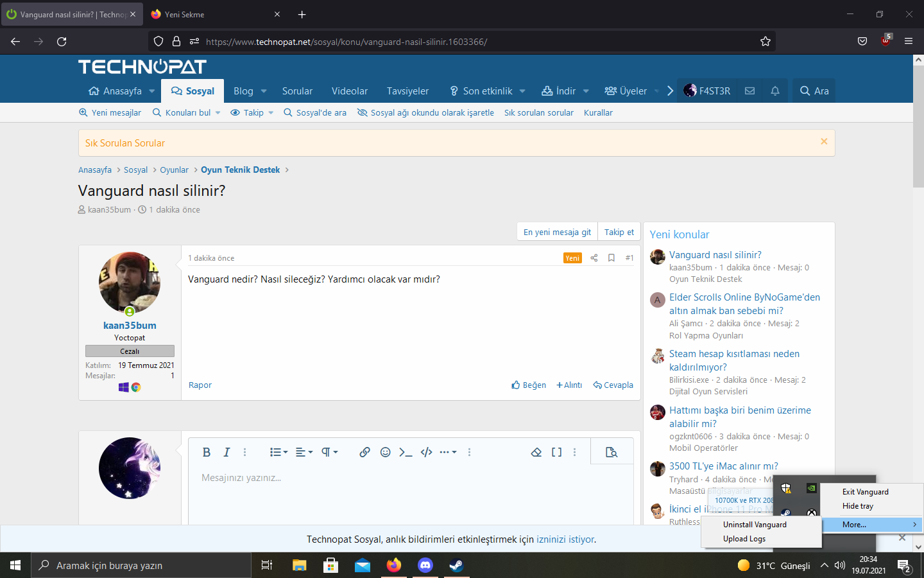Clear formatting with the eraser icon
Screen dimensions: 924x578
coord(536,452)
